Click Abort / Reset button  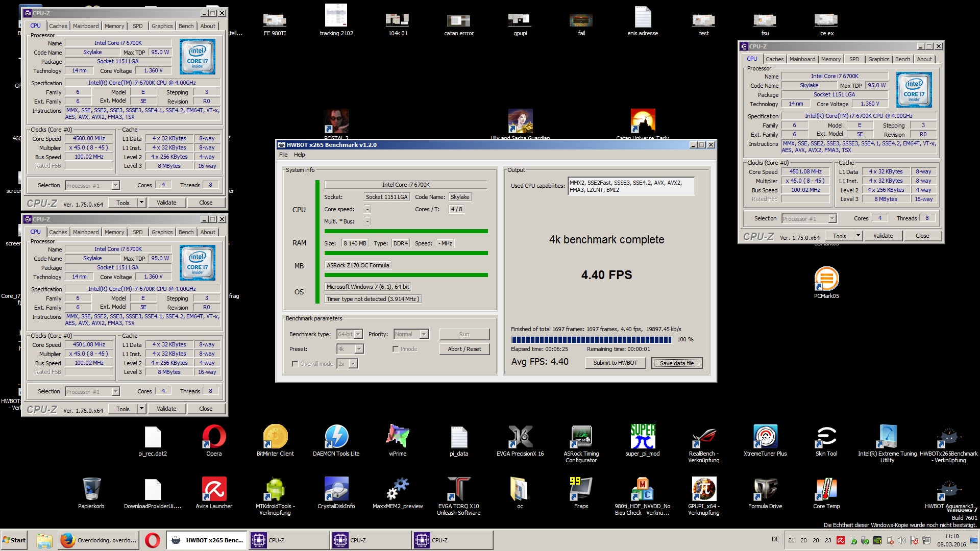[x=464, y=349]
